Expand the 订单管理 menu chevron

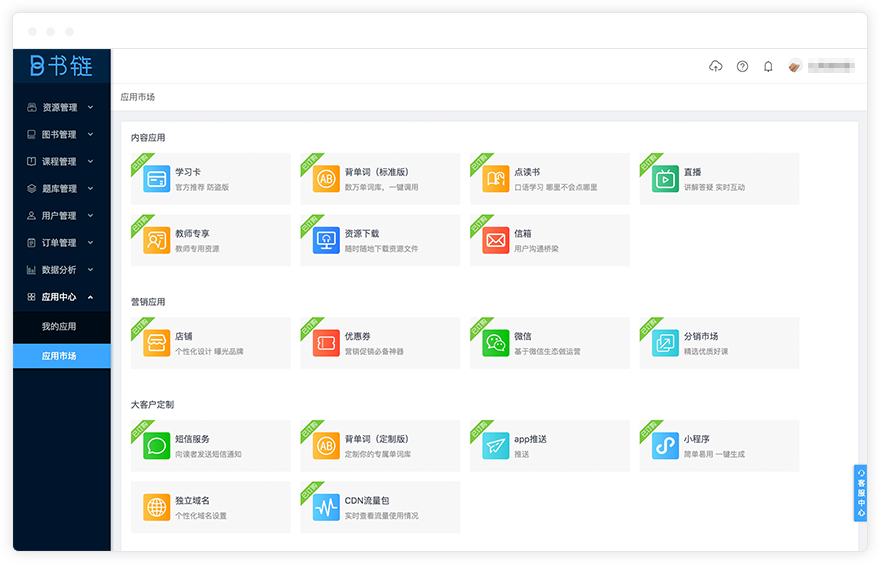[90, 243]
